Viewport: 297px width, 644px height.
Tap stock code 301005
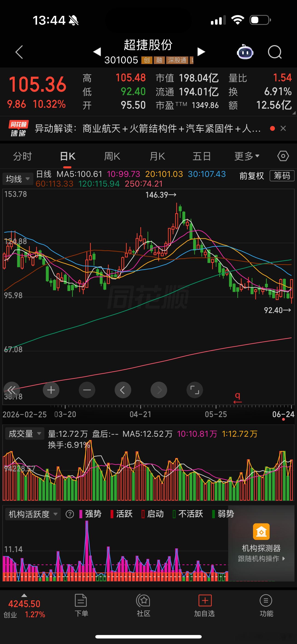(x=121, y=60)
